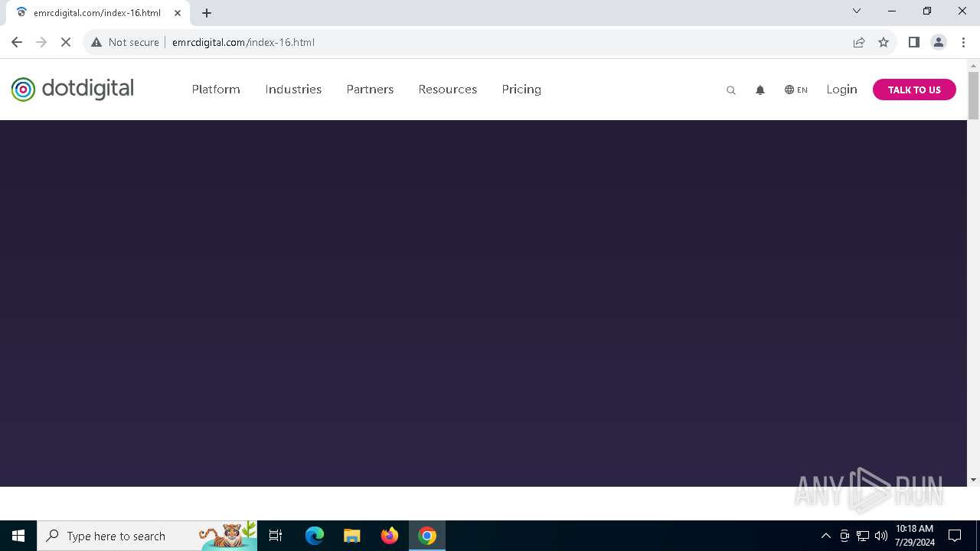
Task: Click the scrollbar down arrow
Action: [973, 480]
